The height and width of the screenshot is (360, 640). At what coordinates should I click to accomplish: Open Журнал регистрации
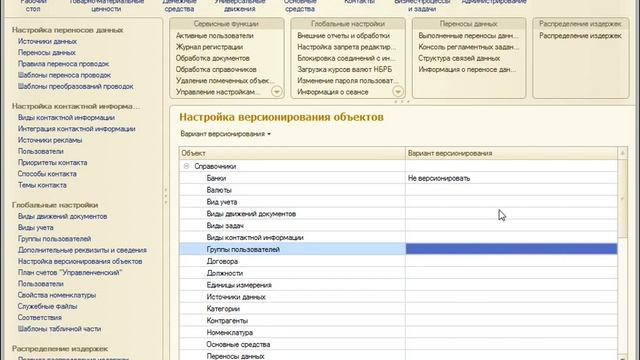[x=209, y=47]
